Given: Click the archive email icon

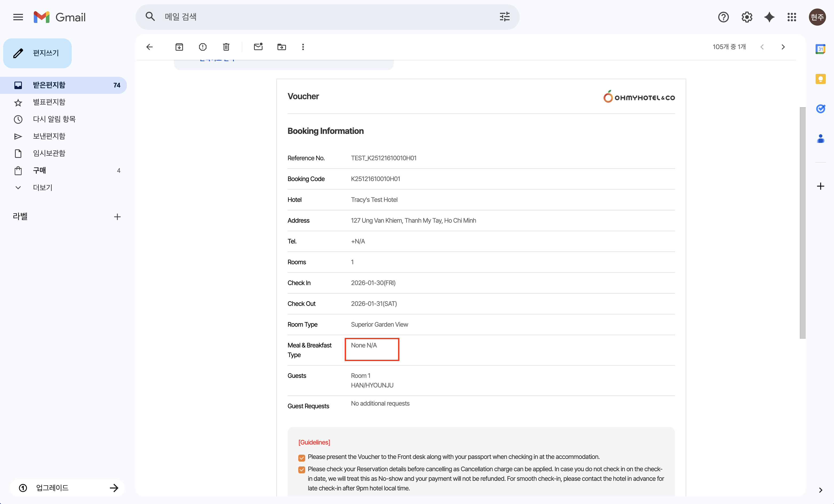Looking at the screenshot, I should pos(179,47).
